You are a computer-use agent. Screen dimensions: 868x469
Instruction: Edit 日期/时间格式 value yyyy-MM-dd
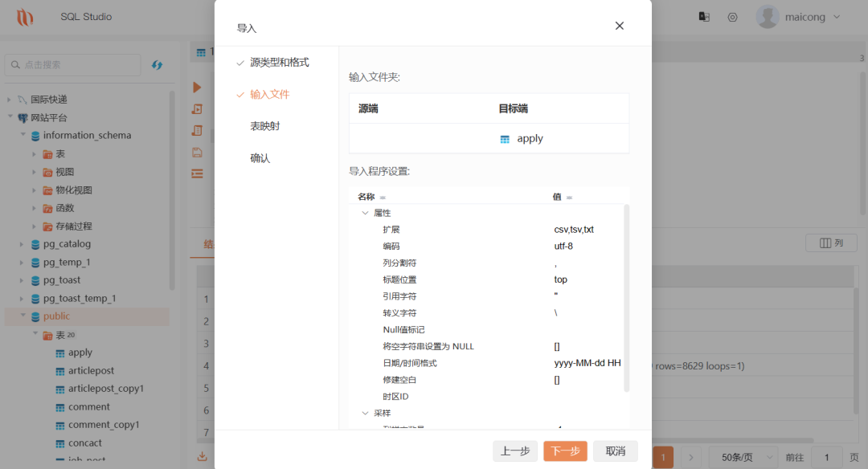(588, 363)
